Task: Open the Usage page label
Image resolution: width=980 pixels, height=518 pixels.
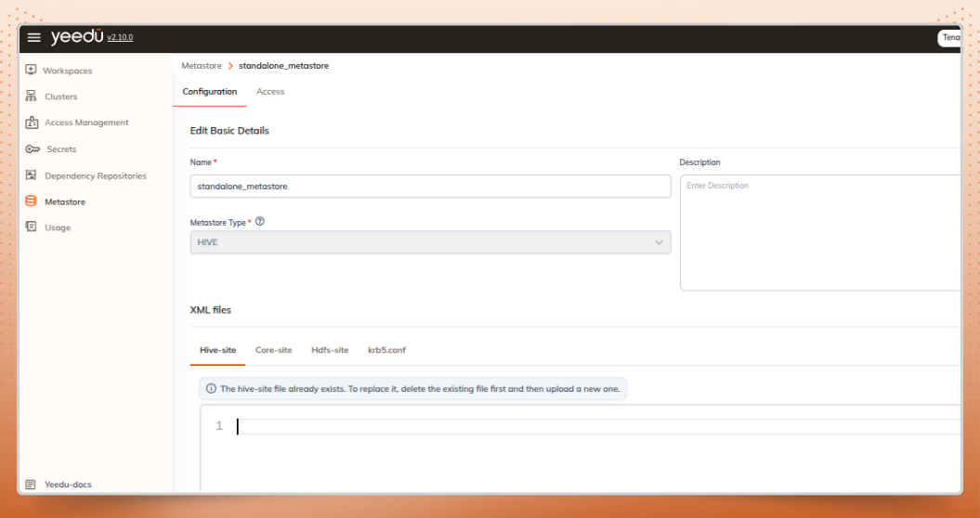Action: coord(58,227)
